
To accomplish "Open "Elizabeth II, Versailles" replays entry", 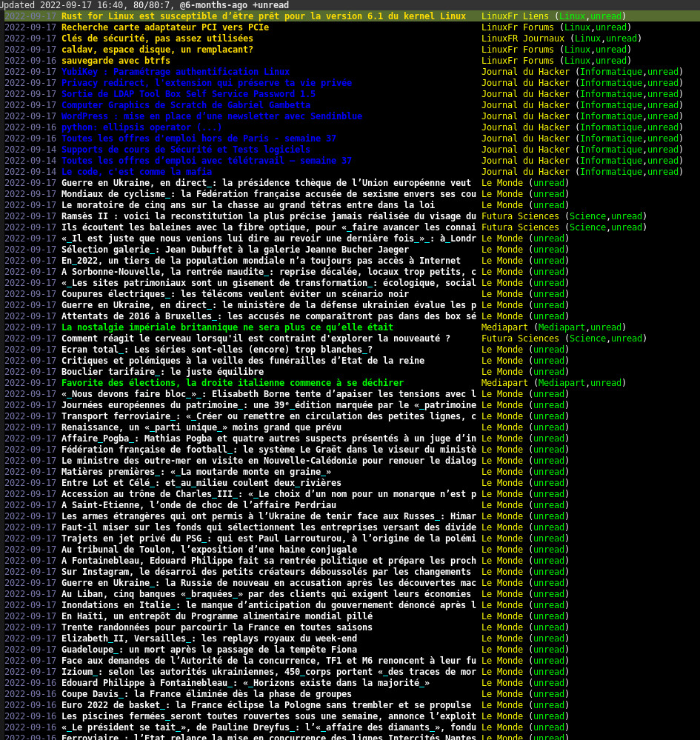I will [209, 638].
